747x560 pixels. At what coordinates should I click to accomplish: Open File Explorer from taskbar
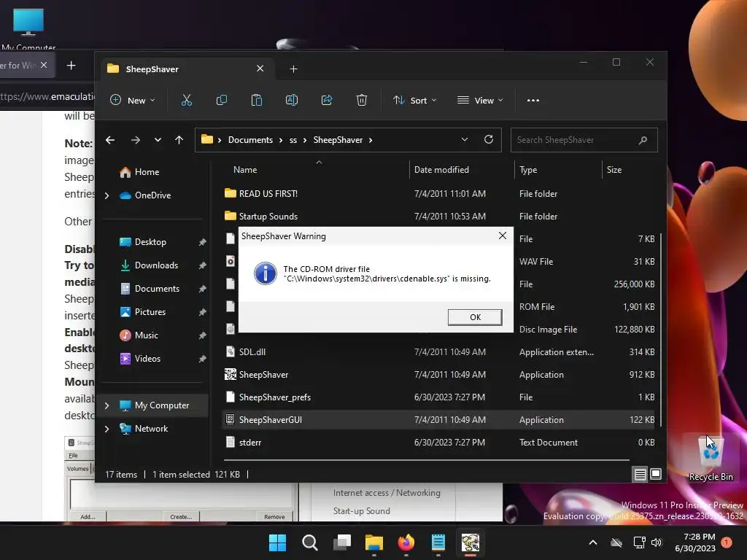pos(374,542)
